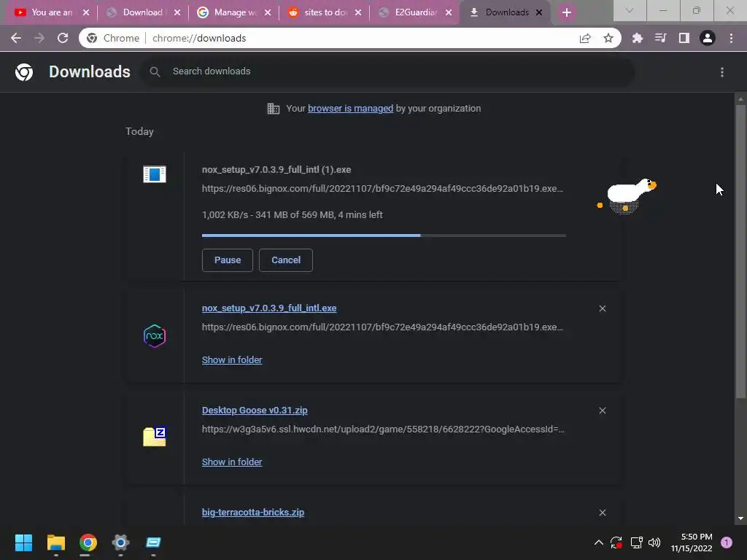747x560 pixels.
Task: Open nox_setup_v7.0.3.9_full_intl.exe file link
Action: click(269, 308)
